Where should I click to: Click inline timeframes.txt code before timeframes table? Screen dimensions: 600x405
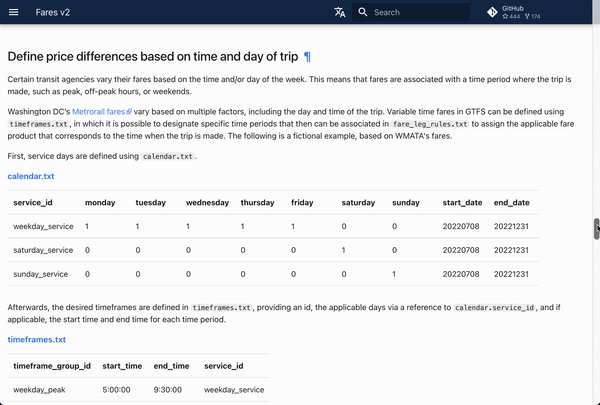[x=222, y=307]
